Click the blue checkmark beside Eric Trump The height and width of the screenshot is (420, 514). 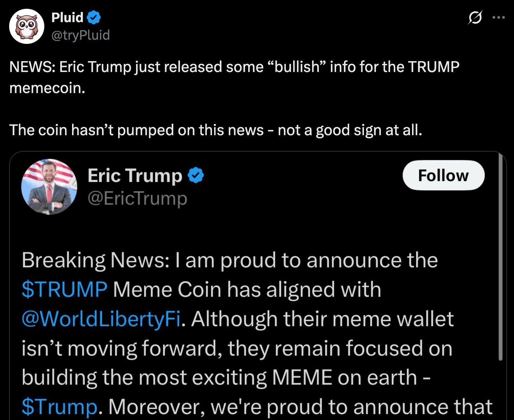195,175
